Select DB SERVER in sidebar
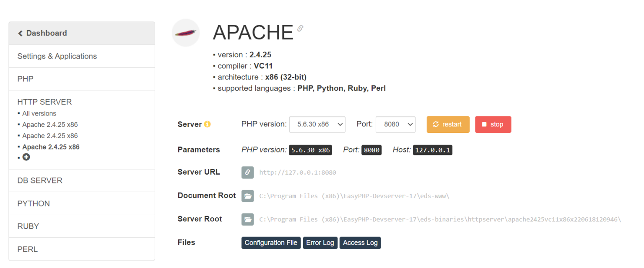644x268 pixels. coord(40,180)
